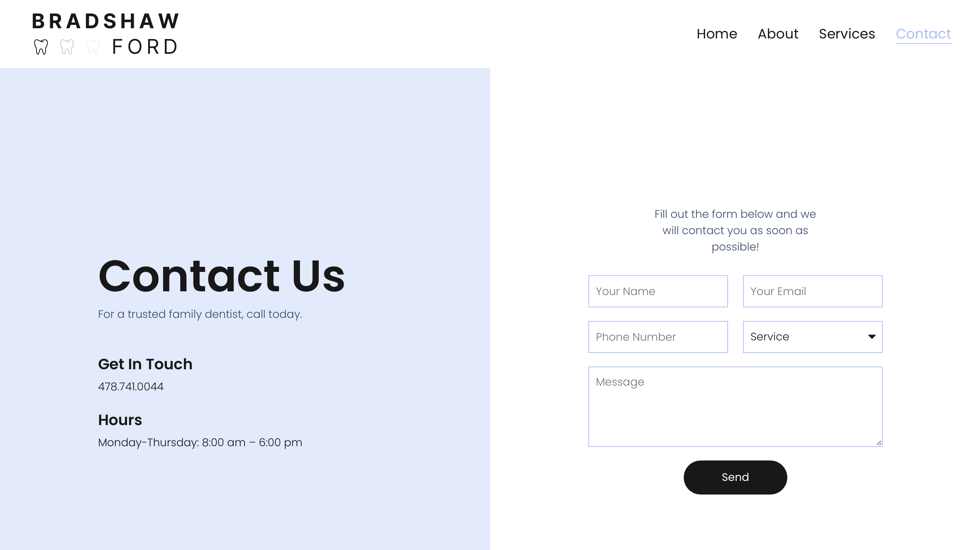The width and height of the screenshot is (980, 550).
Task: Click the Phone Number input field
Action: tap(658, 336)
